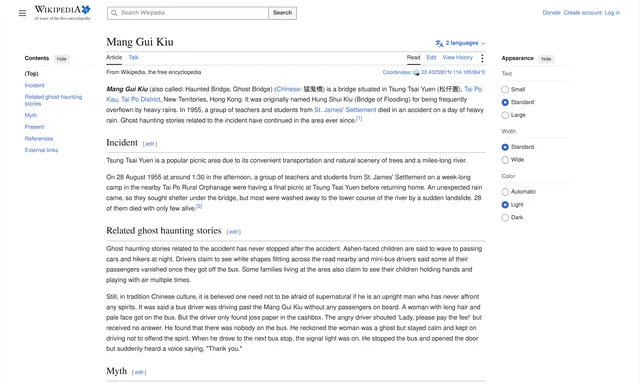Hide the Contents sidebar
Image resolution: width=640 pixels, height=384 pixels.
click(62, 59)
